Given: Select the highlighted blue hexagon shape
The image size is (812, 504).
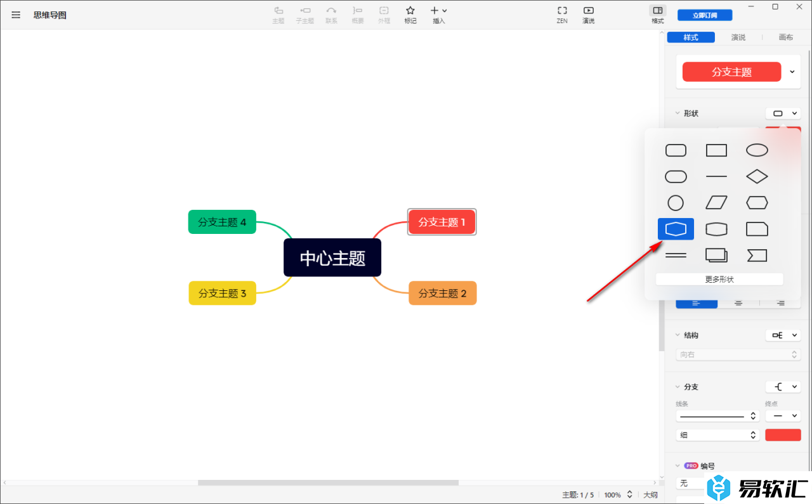Looking at the screenshot, I should [x=676, y=229].
